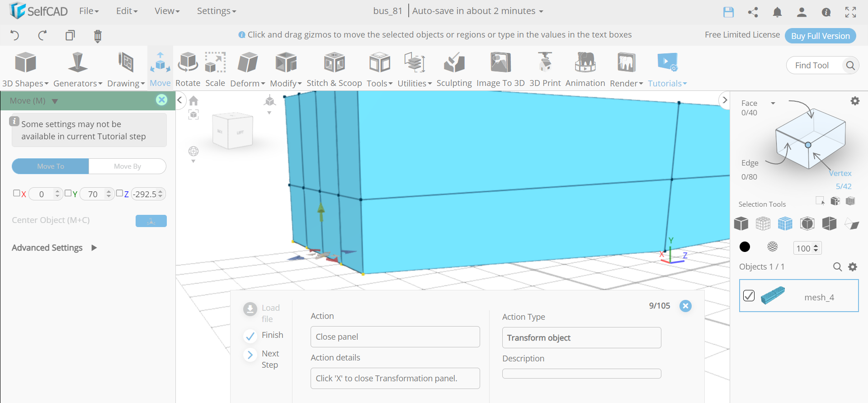Collapse the left panel arrow
The height and width of the screenshot is (403, 868).
(x=179, y=100)
